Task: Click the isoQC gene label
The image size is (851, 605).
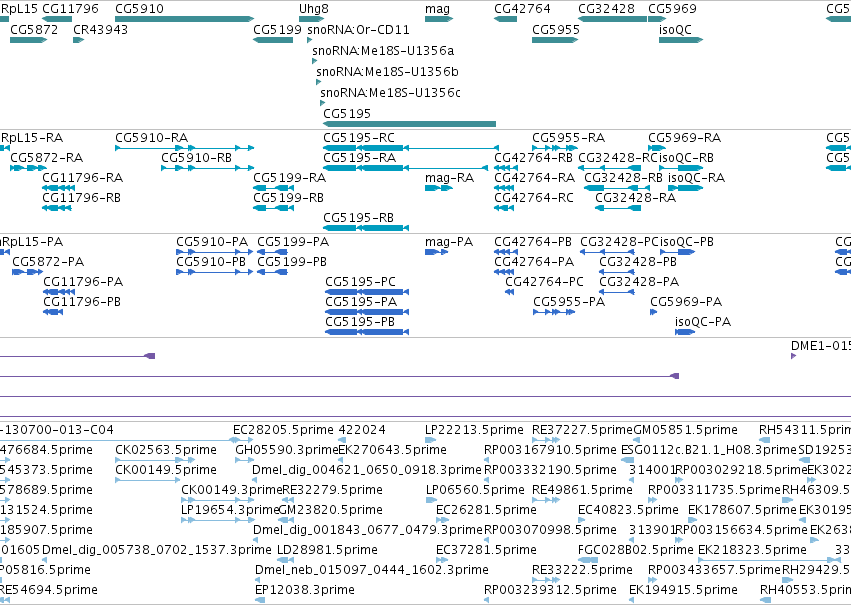Action: pos(675,29)
